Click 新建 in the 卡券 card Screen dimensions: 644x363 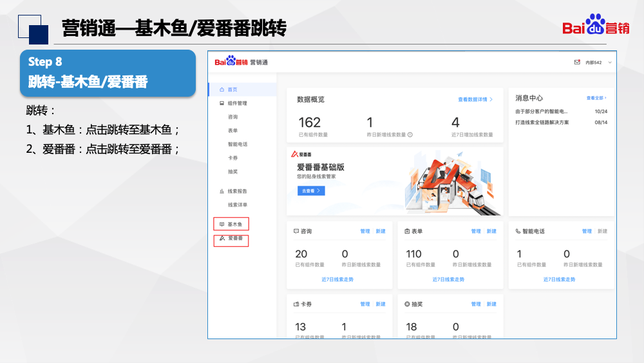pyautogui.click(x=381, y=304)
